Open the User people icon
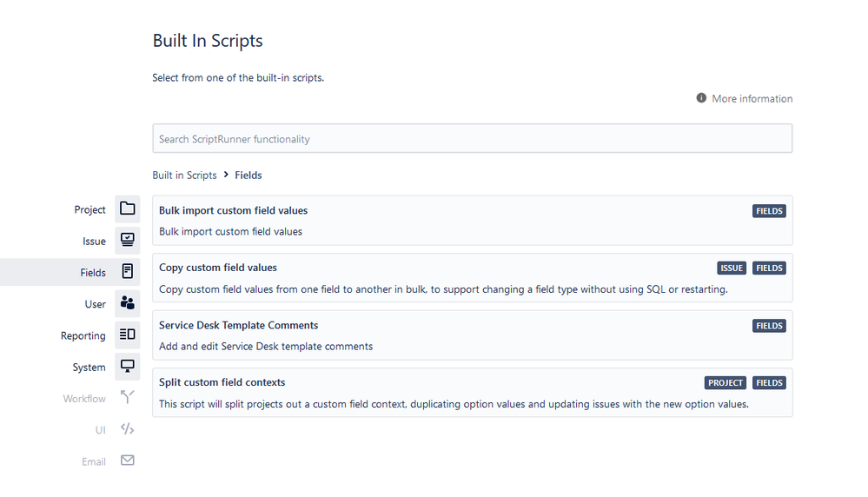 coord(128,303)
